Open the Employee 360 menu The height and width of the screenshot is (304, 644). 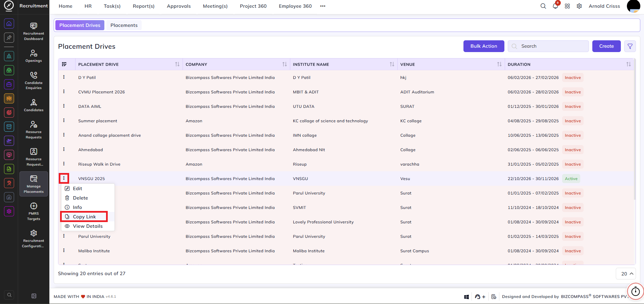295,6
